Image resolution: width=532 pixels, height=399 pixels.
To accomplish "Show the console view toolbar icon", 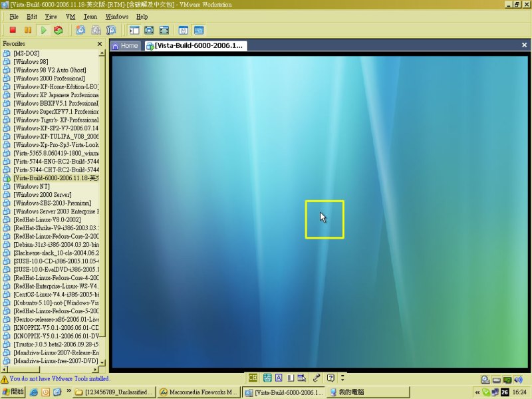I will (x=199, y=30).
